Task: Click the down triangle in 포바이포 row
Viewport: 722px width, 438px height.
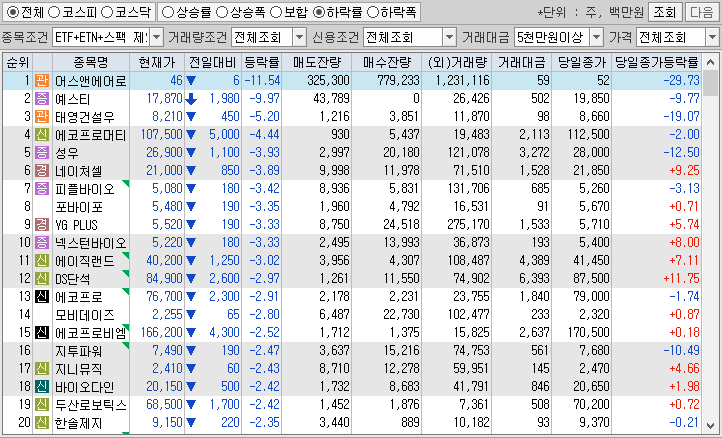Action: click(x=191, y=206)
